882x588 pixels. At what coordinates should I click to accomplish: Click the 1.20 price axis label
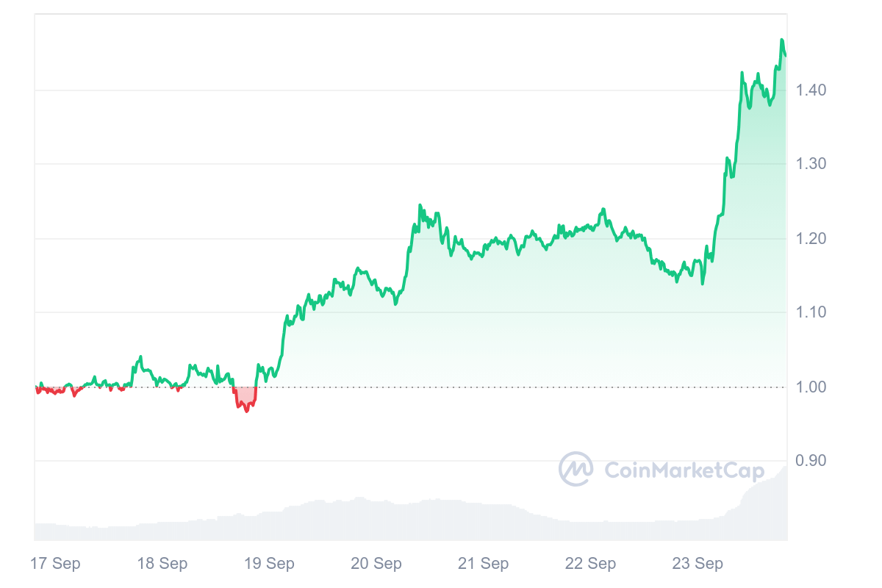coord(811,238)
